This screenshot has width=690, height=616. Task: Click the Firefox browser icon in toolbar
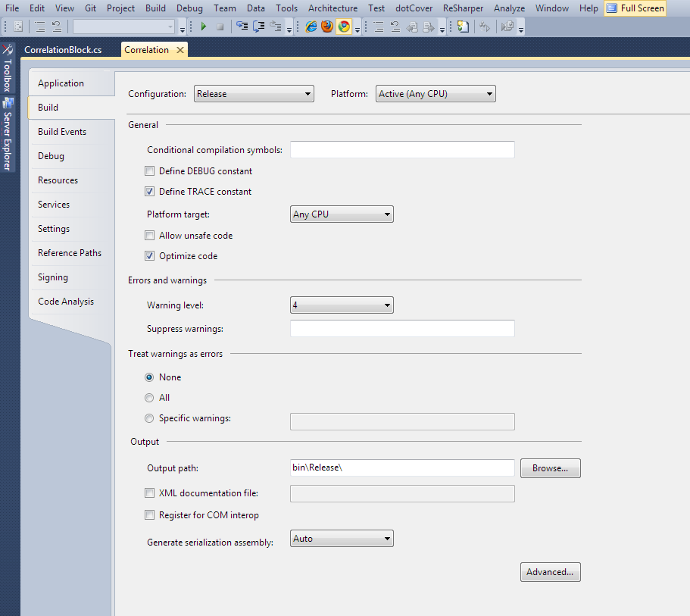point(327,27)
